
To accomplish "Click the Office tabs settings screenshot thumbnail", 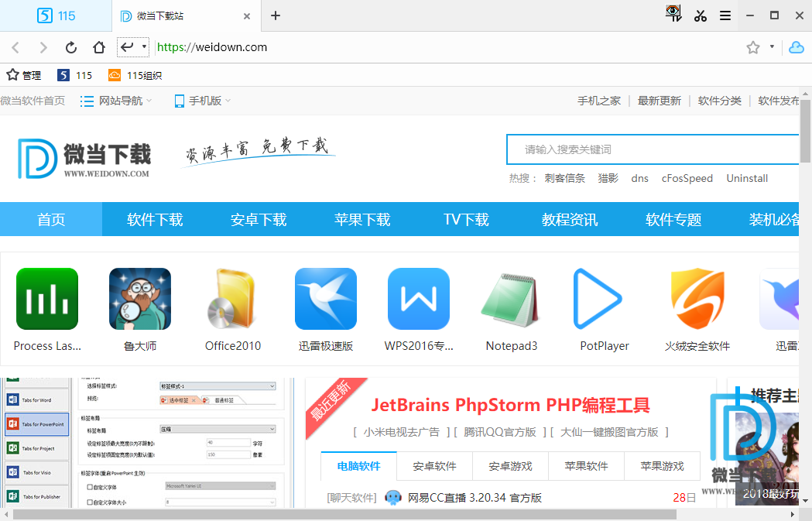I will click(146, 443).
